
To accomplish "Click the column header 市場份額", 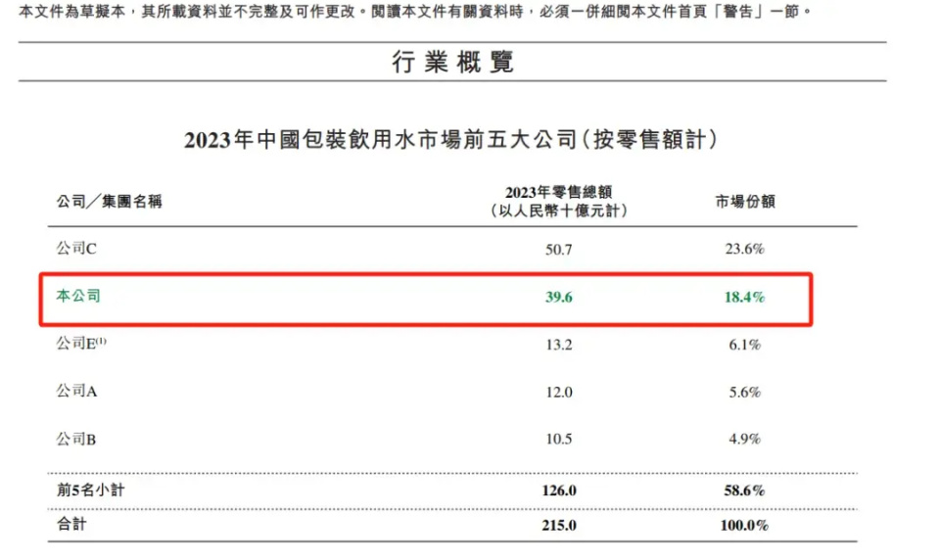I will (x=745, y=202).
